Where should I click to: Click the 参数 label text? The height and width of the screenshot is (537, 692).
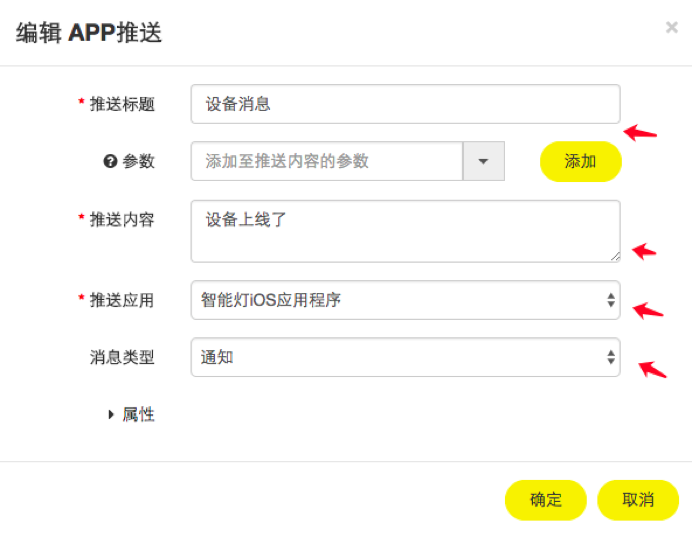tap(139, 161)
